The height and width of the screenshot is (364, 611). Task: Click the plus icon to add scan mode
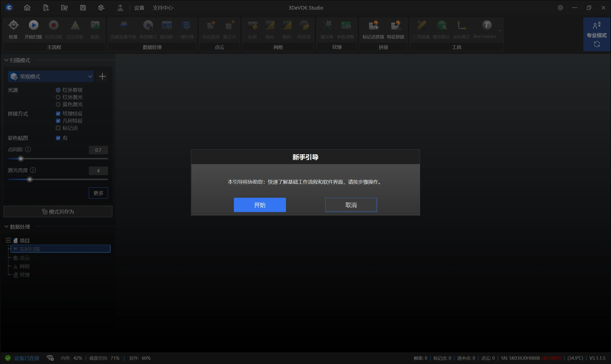(x=102, y=77)
